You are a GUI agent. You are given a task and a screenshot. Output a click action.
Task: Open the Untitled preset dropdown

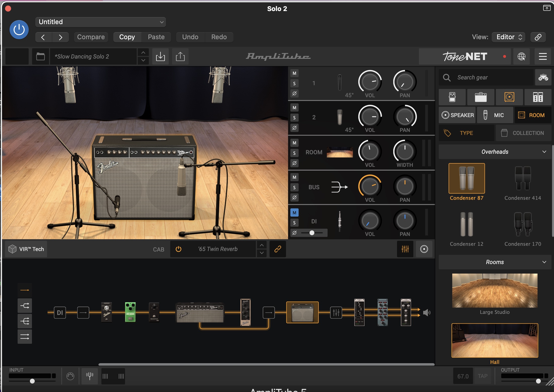[x=100, y=22]
